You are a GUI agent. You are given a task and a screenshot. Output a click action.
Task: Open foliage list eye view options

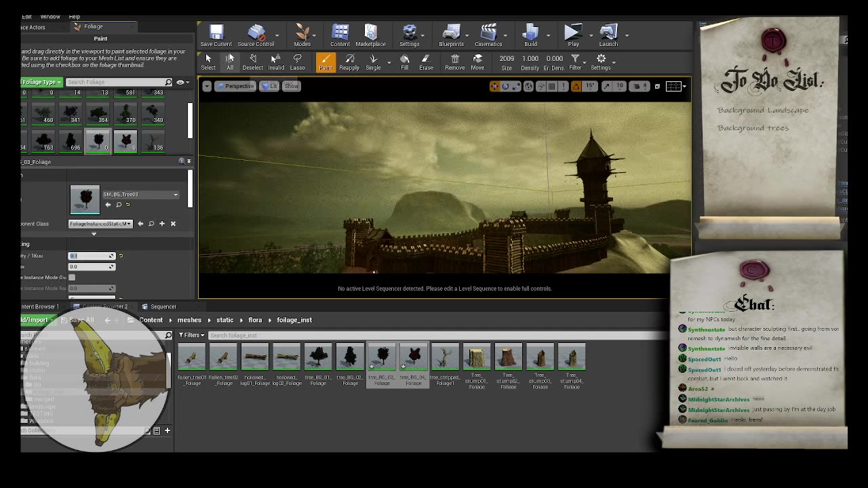pos(181,82)
